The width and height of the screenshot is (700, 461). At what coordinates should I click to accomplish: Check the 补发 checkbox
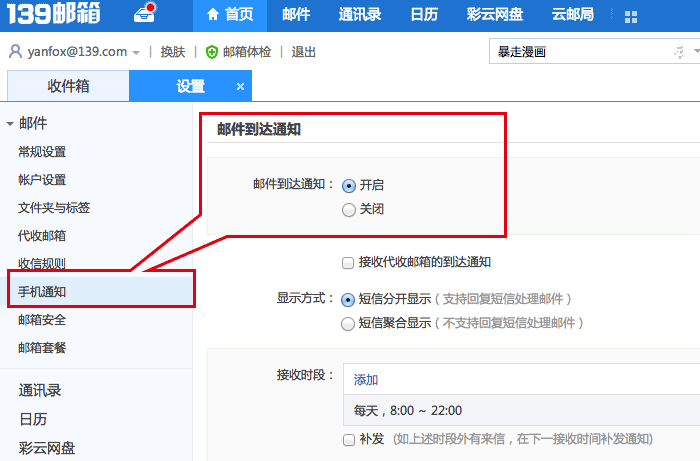[x=348, y=439]
